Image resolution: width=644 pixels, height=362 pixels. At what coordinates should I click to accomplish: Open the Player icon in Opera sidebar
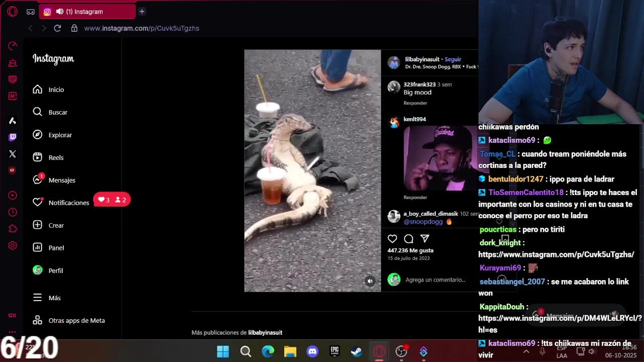point(13,195)
